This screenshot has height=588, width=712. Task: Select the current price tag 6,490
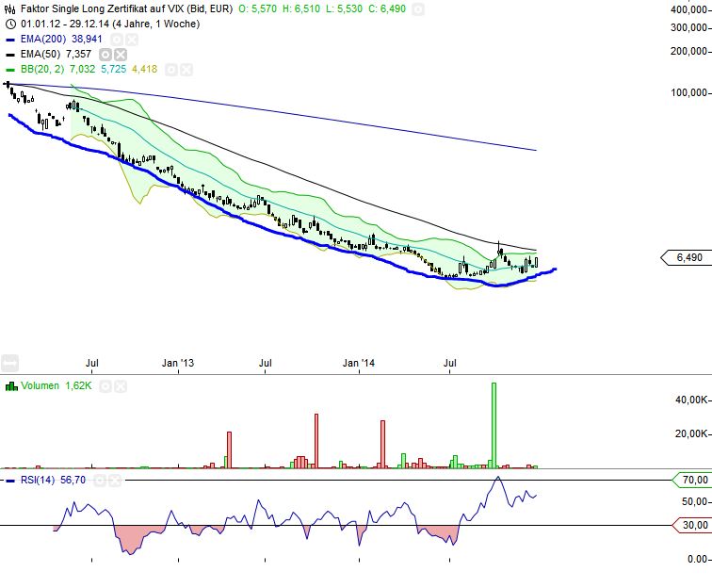[687, 257]
